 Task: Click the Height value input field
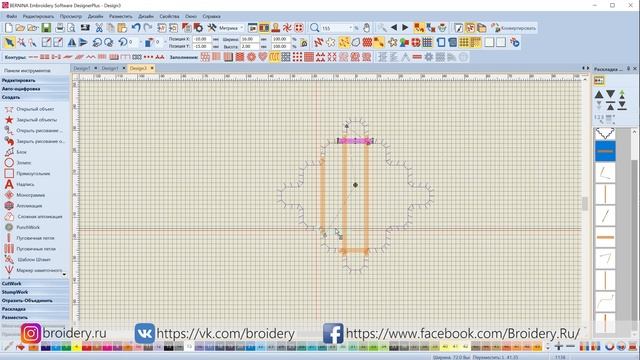click(250, 47)
